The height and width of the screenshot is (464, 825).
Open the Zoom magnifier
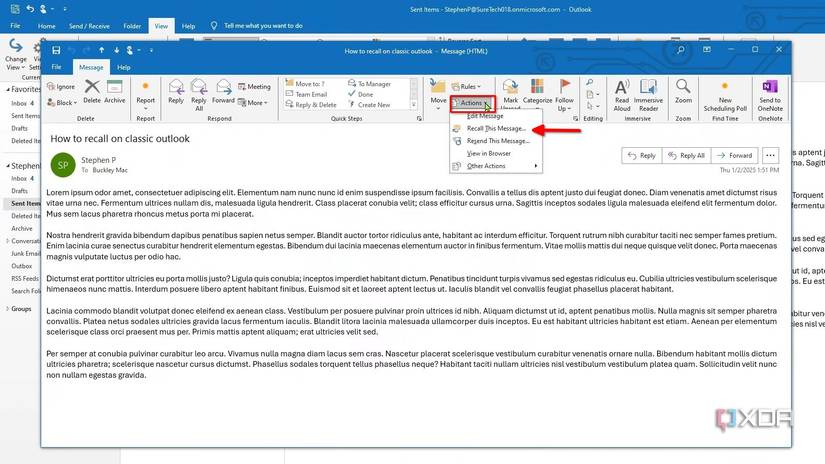point(683,91)
